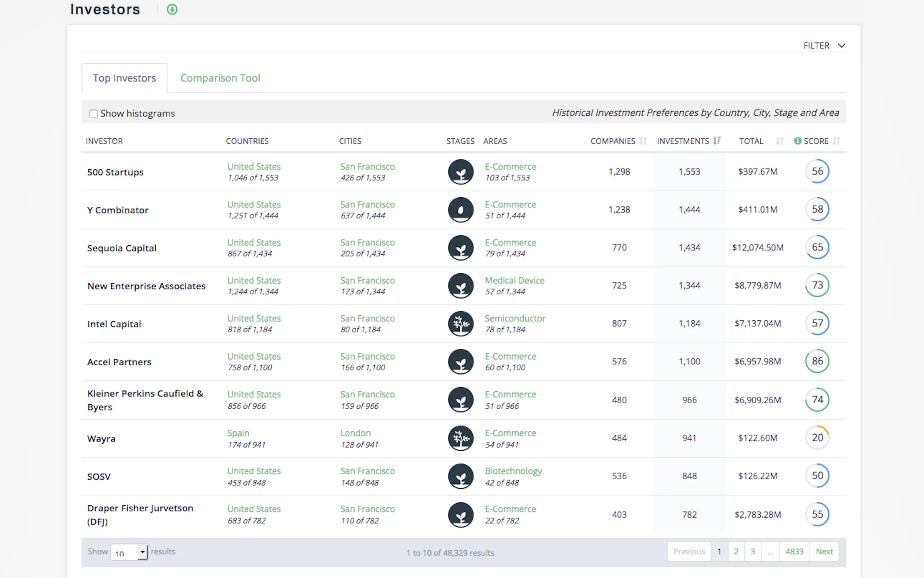Click the Draper Fisher Jurvetson (DFJ) name

(140, 515)
